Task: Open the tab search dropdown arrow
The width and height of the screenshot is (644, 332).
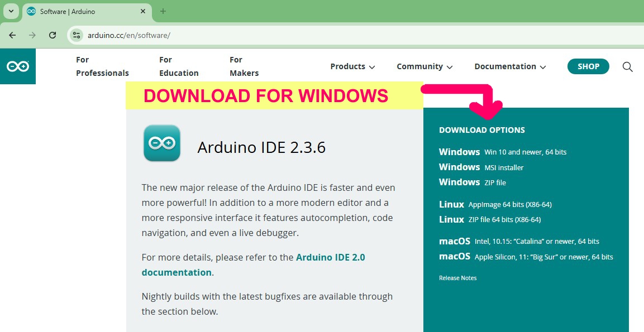Action: click(11, 12)
